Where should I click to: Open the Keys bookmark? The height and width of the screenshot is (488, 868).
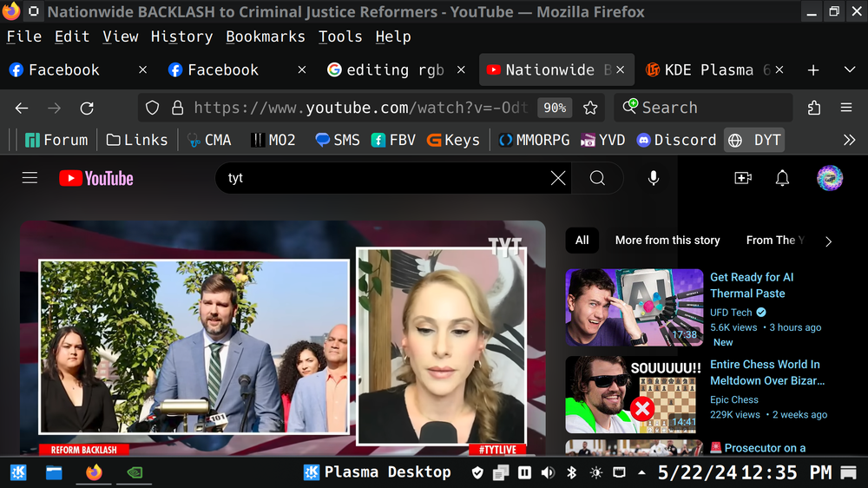[x=453, y=140]
